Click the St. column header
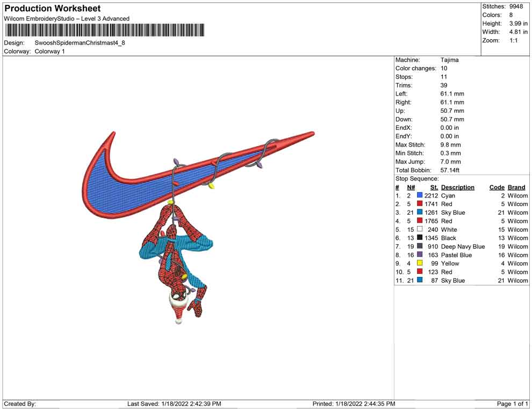Viewport: 532px width, 409px height. (x=434, y=187)
